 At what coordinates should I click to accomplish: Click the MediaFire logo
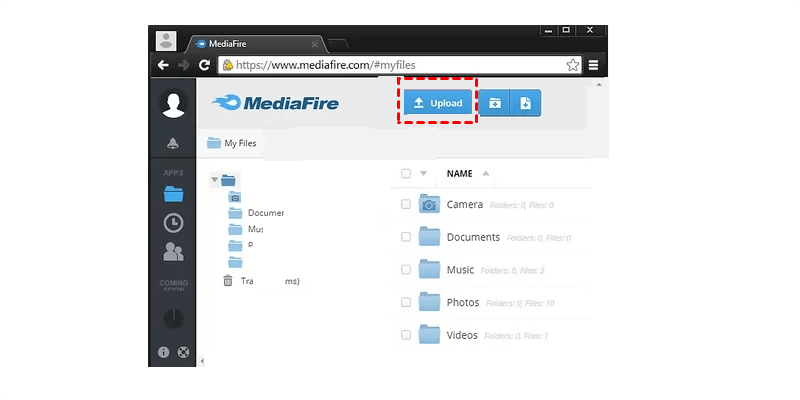tap(275, 103)
